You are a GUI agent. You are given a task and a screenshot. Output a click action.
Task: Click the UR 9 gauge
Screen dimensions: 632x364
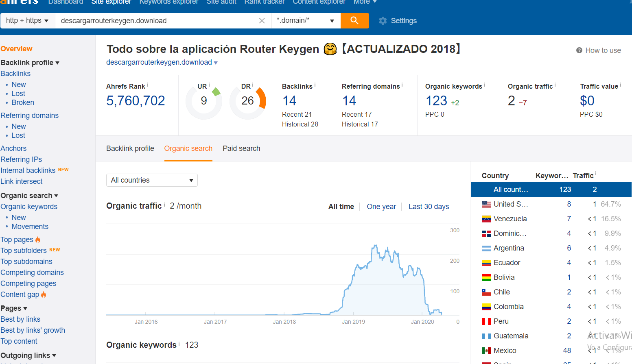pos(204,101)
